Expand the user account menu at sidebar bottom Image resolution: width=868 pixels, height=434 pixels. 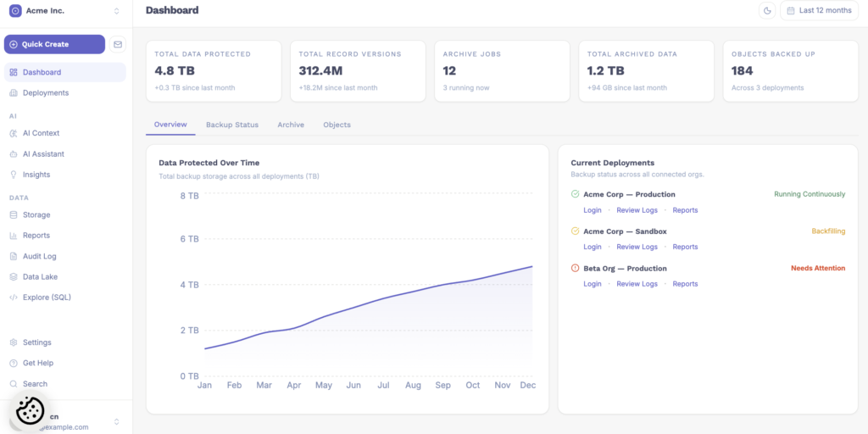[116, 421]
